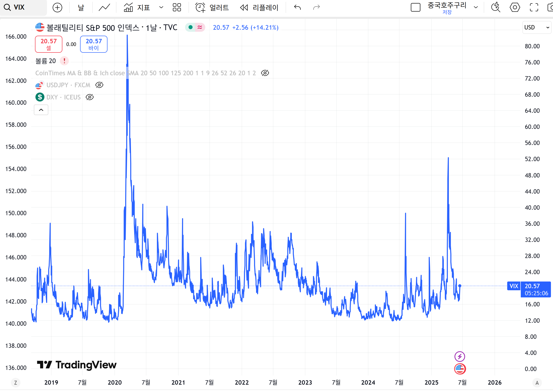The image size is (553, 392).
Task: Enter fullscreen mode
Action: [x=534, y=8]
